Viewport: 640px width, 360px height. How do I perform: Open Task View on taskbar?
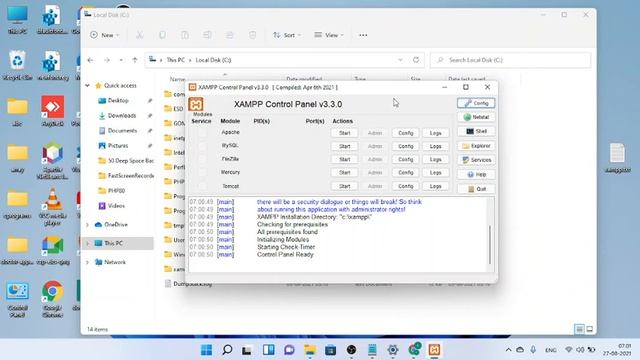pos(247,350)
